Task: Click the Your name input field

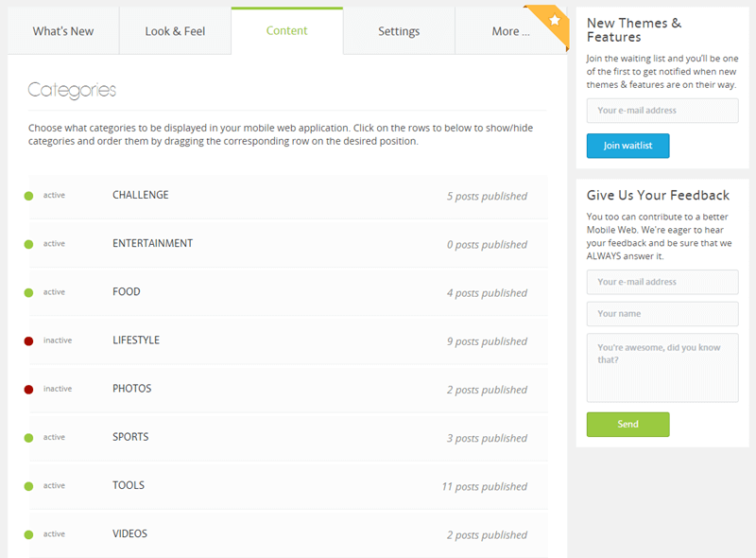Action: coord(661,314)
